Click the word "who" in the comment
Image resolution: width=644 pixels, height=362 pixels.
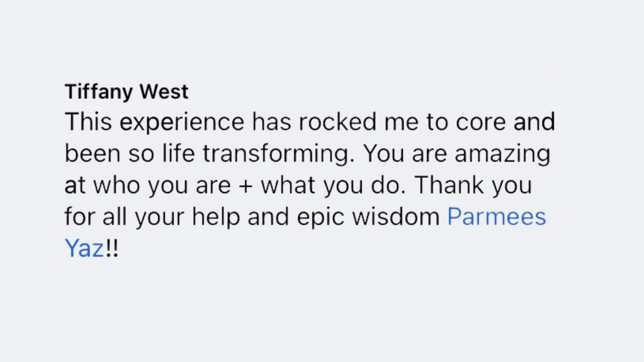[116, 185]
